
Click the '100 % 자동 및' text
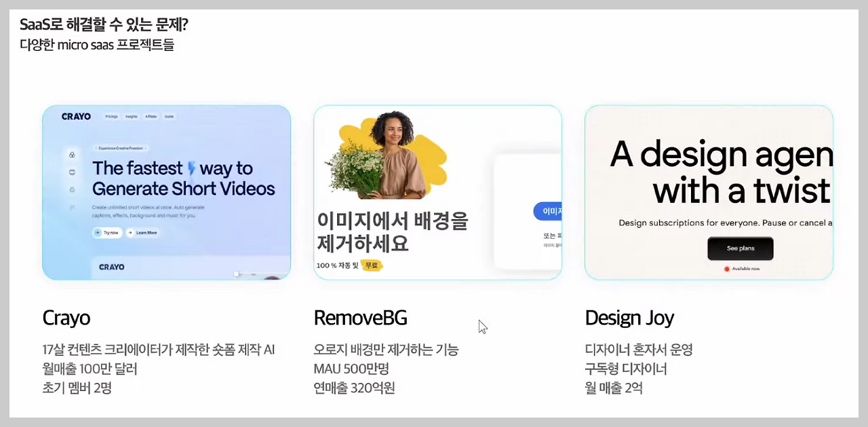point(337,265)
